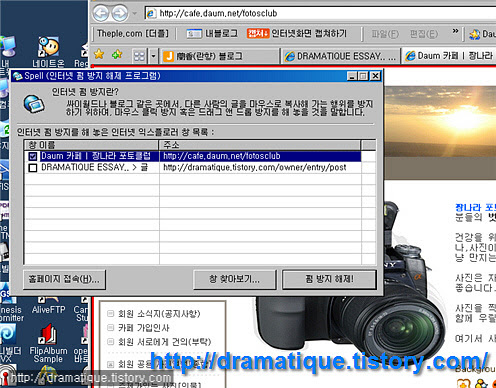Click the 창 찾아보기... button
This screenshot has height=388, width=496.
235,279
